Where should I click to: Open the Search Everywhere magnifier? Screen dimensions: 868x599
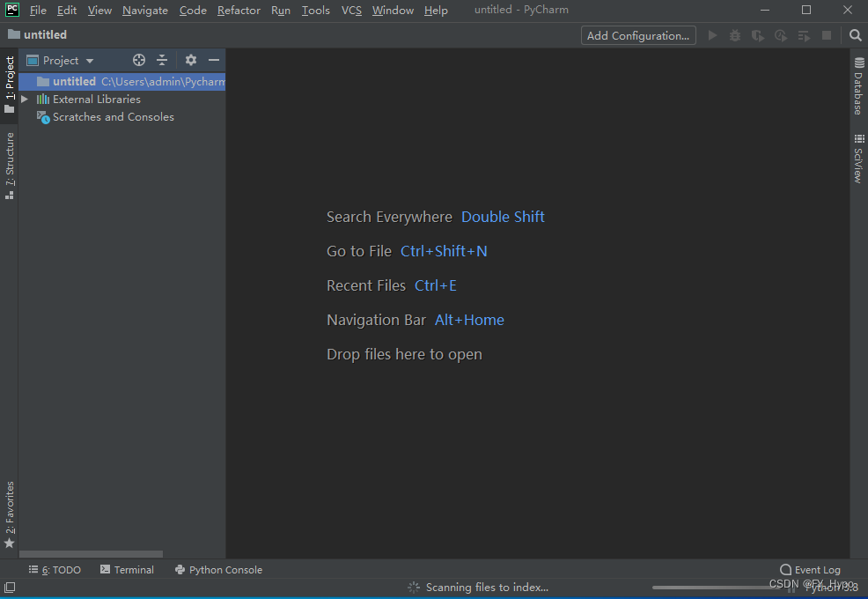tap(854, 34)
